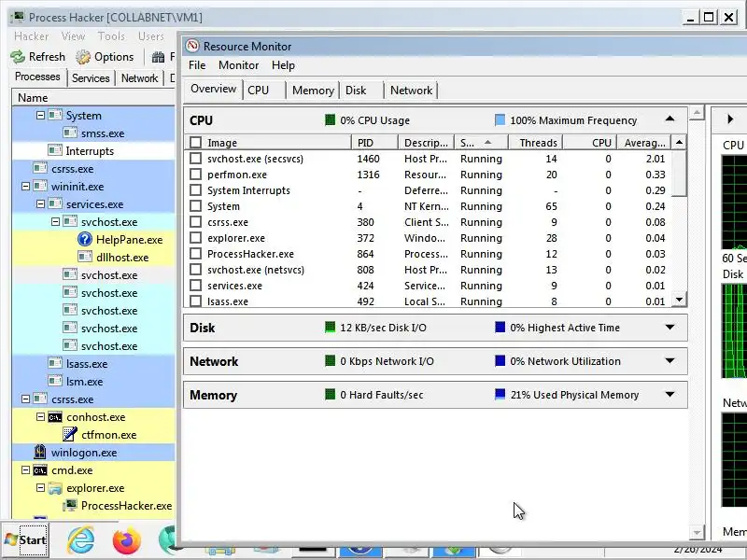
Task: Open the Services tab in Process Hacker
Action: 91,78
